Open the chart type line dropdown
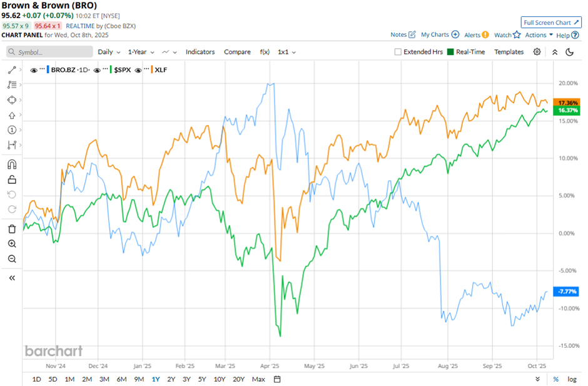588x386 pixels. click(169, 52)
